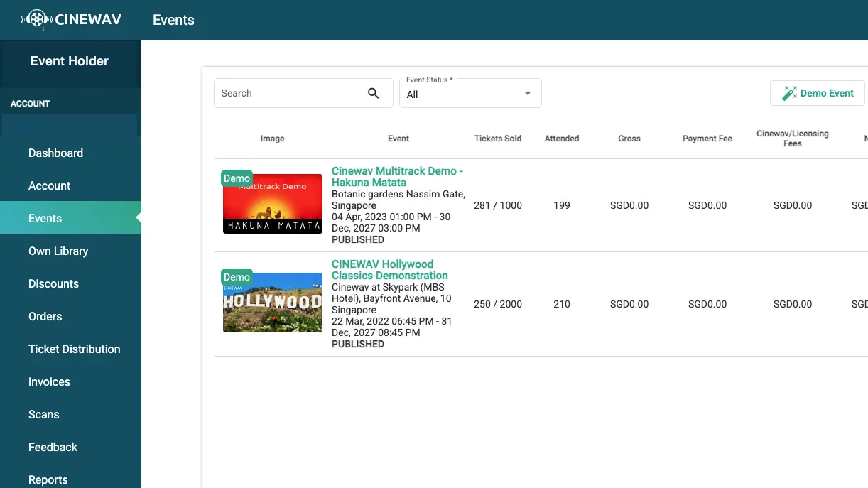Image resolution: width=868 pixels, height=488 pixels.
Task: Click the Hakuna Matata event thumbnail
Action: pos(273,205)
